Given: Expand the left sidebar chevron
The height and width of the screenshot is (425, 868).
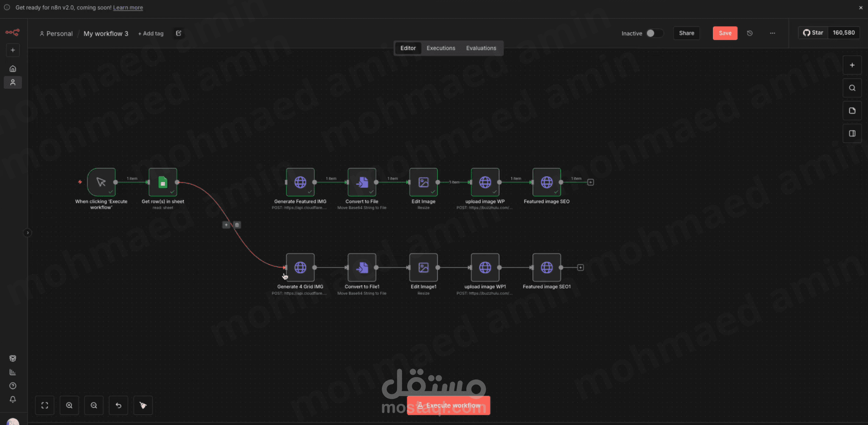Looking at the screenshot, I should tap(27, 232).
